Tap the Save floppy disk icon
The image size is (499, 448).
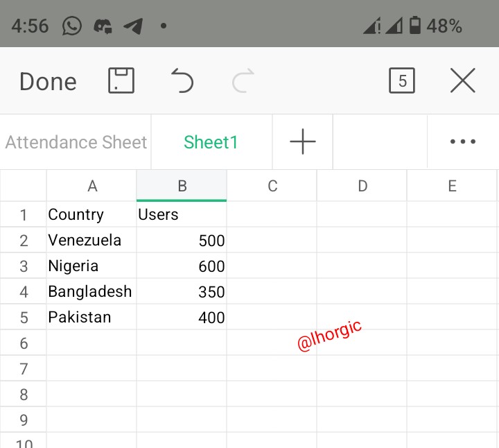click(x=121, y=81)
